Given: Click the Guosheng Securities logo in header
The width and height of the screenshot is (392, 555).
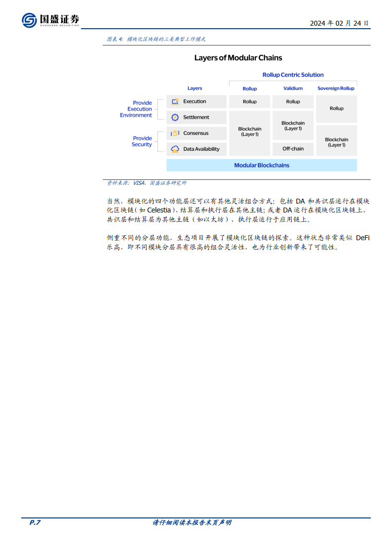Looking at the screenshot, I should 50,20.
